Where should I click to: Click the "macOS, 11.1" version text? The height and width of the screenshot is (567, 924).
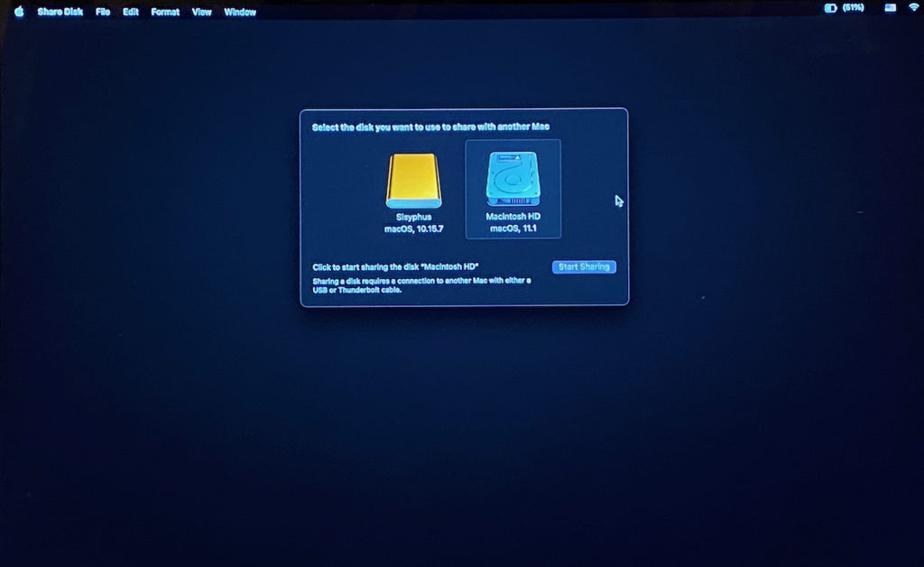click(513, 229)
